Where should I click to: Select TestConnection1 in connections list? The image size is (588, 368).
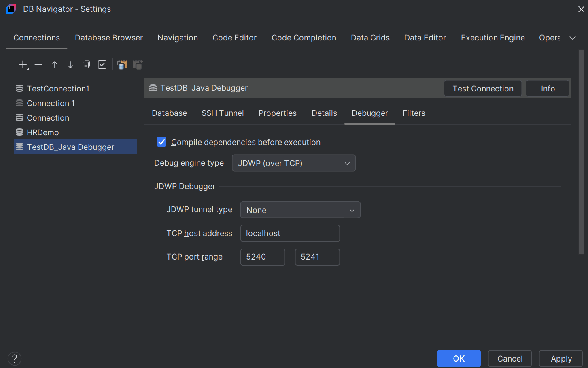(x=75, y=88)
